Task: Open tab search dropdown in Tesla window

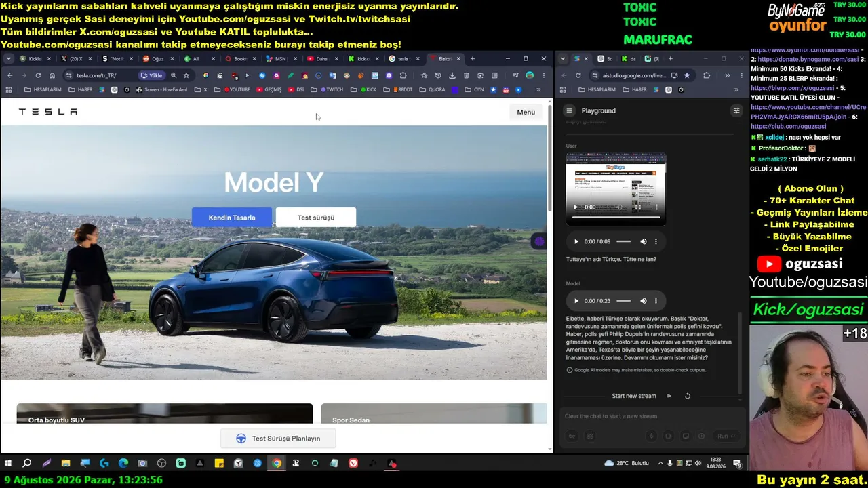Action: [9, 59]
